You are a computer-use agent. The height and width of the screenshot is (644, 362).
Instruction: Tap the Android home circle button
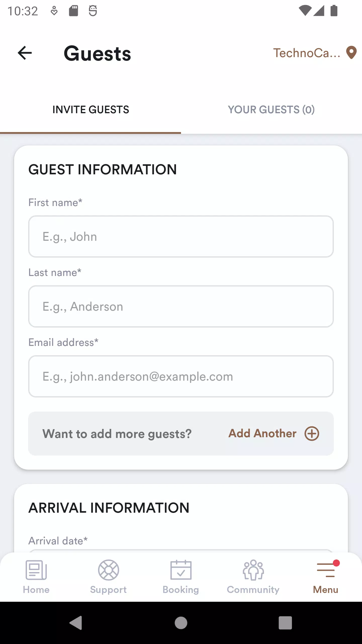[181, 623]
